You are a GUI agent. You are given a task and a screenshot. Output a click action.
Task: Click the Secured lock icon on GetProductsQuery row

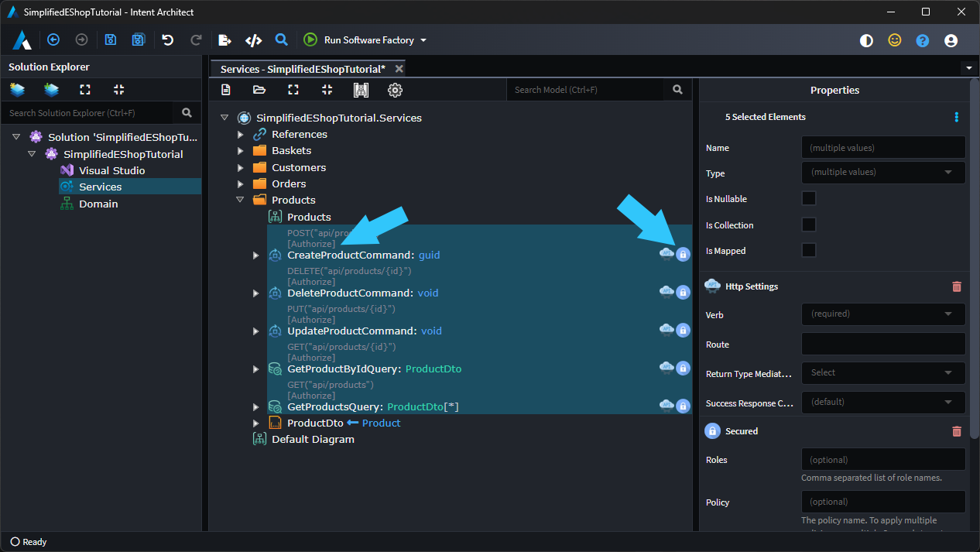pyautogui.click(x=683, y=406)
